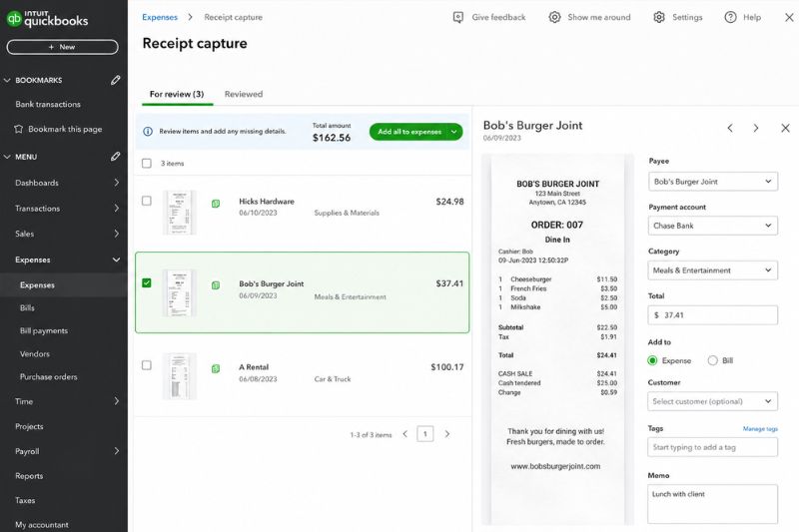Image resolution: width=799 pixels, height=532 pixels.
Task: Click Add all to expenses button
Action: 408,132
